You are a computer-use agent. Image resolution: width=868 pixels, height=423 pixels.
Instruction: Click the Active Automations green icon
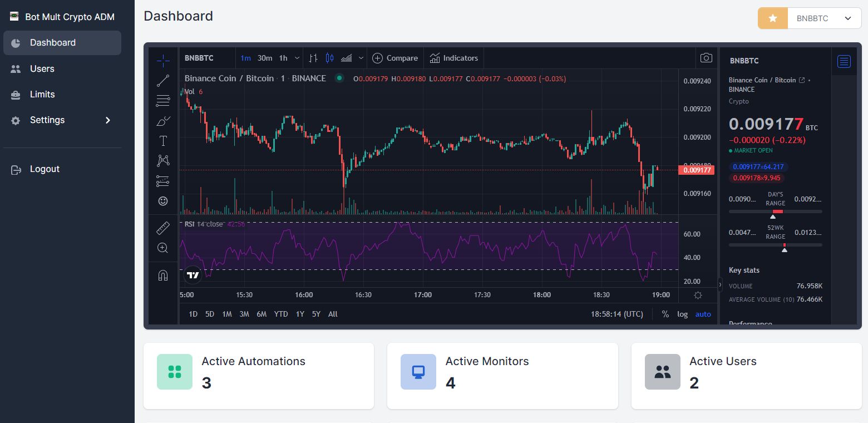point(175,372)
